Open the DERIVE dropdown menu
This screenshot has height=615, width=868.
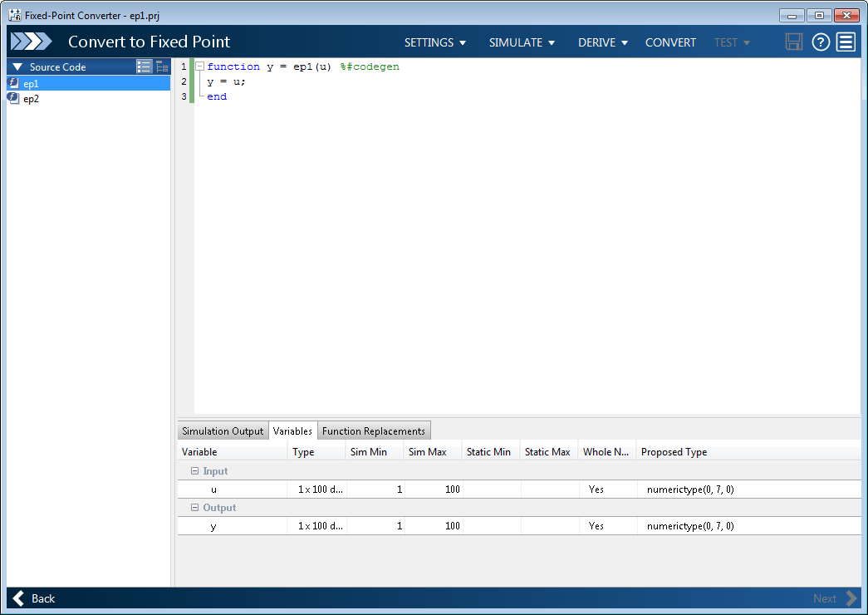pos(602,42)
